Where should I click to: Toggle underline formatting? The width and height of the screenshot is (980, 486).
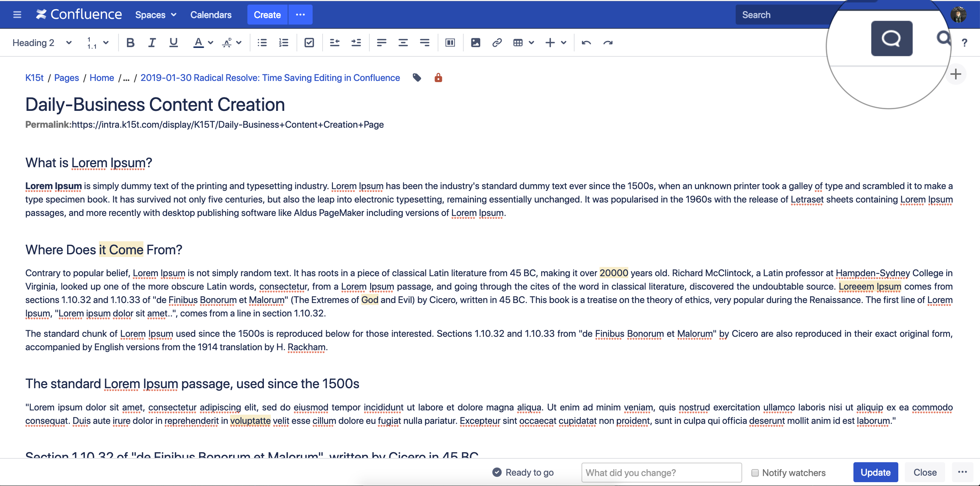(173, 43)
